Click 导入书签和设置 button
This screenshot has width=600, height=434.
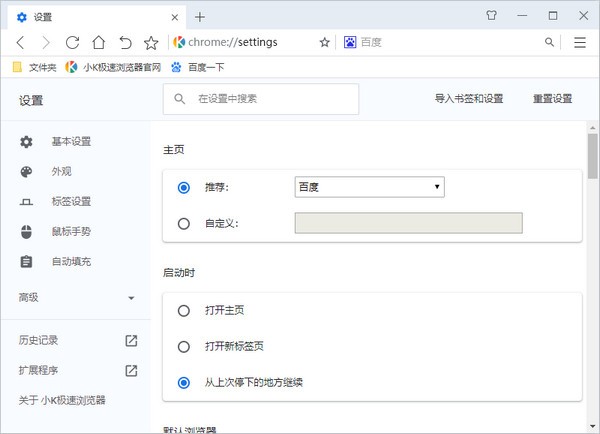468,99
